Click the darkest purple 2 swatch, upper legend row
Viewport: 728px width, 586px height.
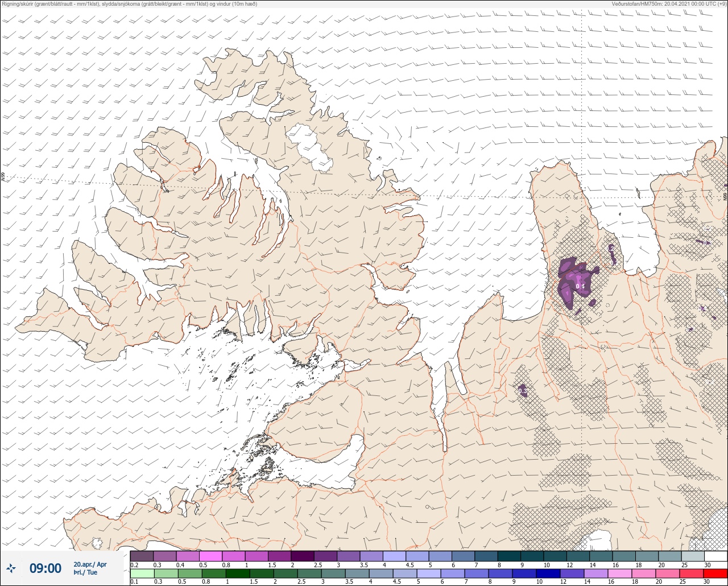point(302,556)
